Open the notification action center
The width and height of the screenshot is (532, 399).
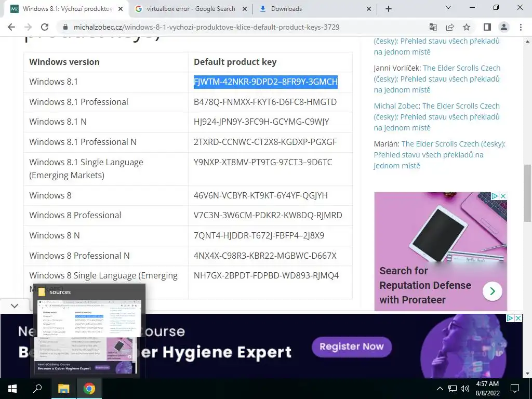[515, 389]
